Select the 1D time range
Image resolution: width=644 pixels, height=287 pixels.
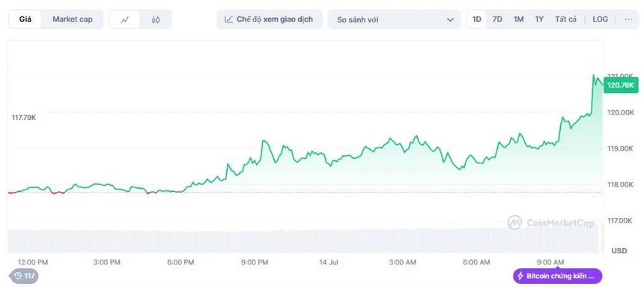(476, 19)
